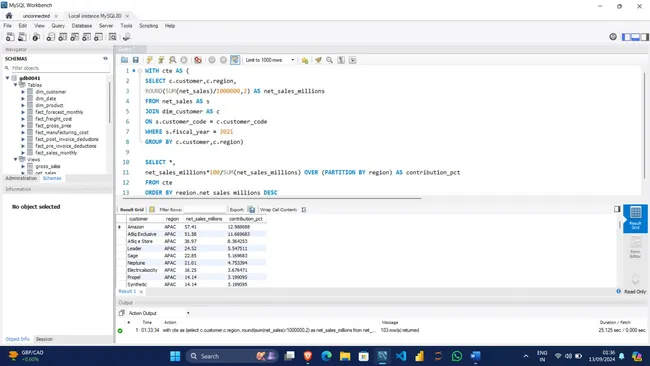Image resolution: width=650 pixels, height=366 pixels.
Task: Open Workbench preferences gear icon
Action: click(613, 37)
